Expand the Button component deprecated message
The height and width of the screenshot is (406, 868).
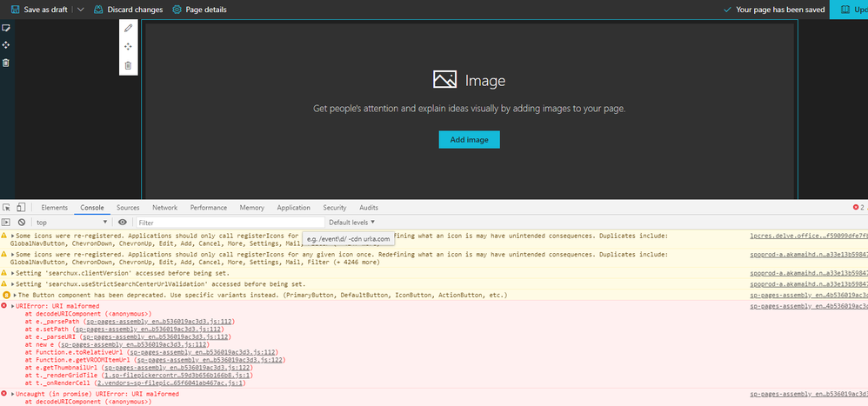pyautogui.click(x=13, y=296)
